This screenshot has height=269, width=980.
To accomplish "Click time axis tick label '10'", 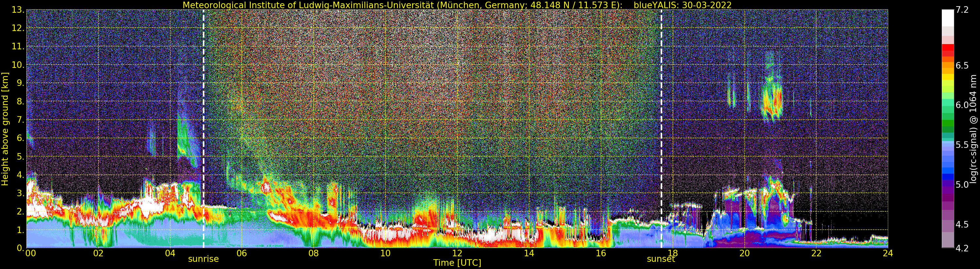I will 385,253.
